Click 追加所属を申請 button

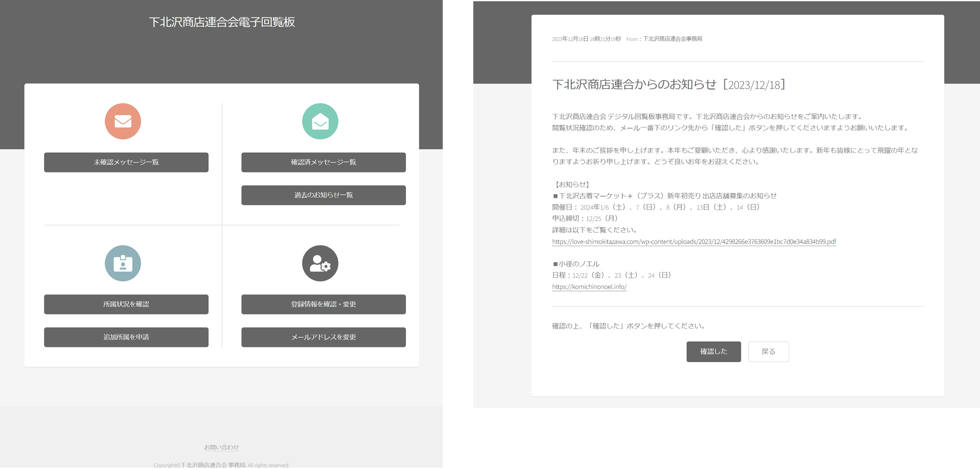[126, 337]
